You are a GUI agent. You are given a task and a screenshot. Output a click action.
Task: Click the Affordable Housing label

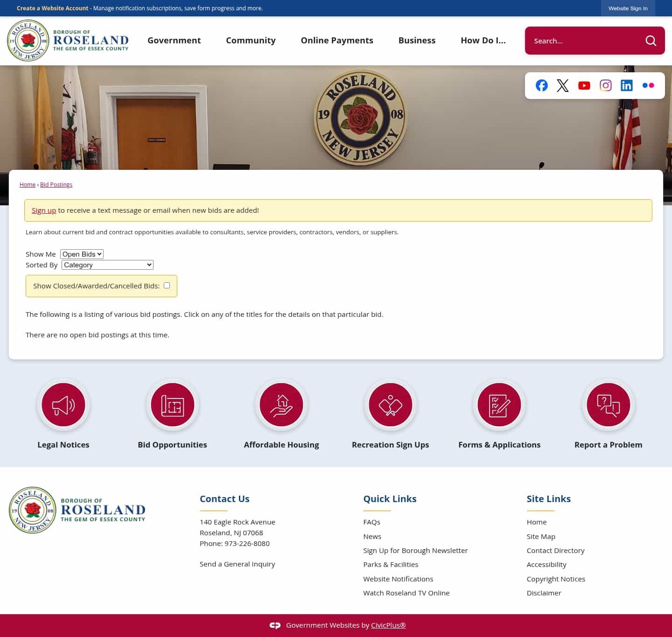281,445
